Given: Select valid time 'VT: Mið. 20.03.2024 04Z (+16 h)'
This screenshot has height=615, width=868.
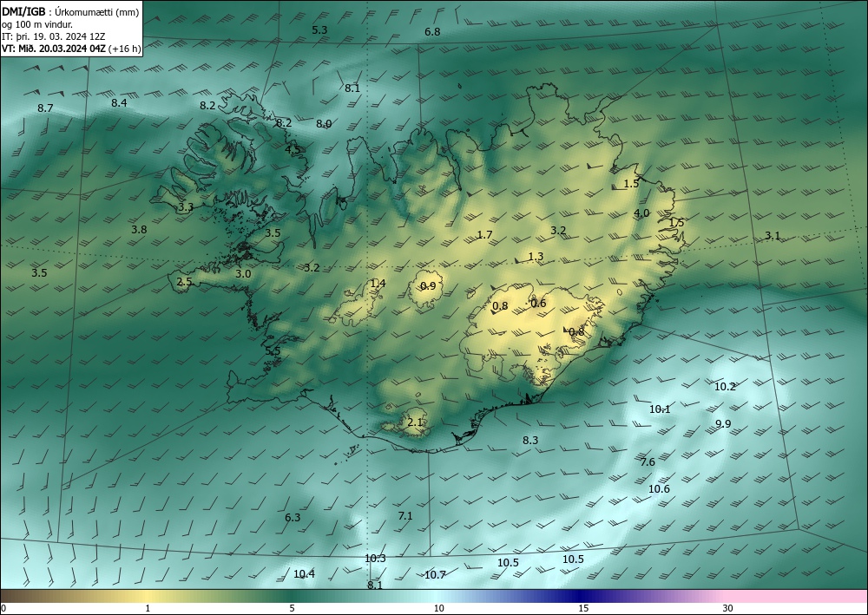Looking at the screenshot, I should click(x=71, y=49).
